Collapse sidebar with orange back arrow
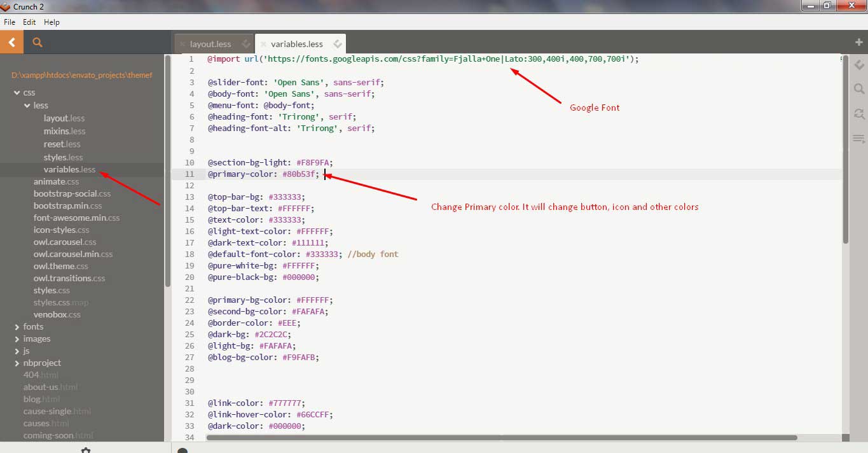 11,43
